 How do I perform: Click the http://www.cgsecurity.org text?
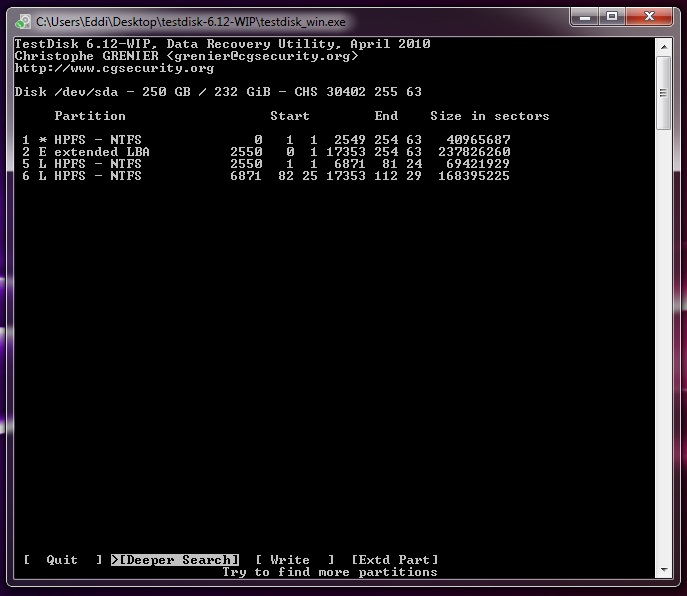114,68
